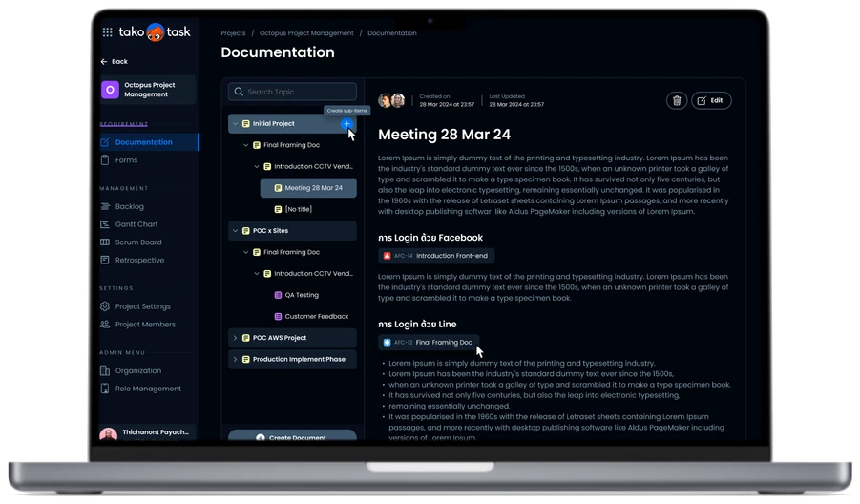Screen dimensions: 860x504
Task: Click the Projects breadcrumb link
Action: click(233, 33)
